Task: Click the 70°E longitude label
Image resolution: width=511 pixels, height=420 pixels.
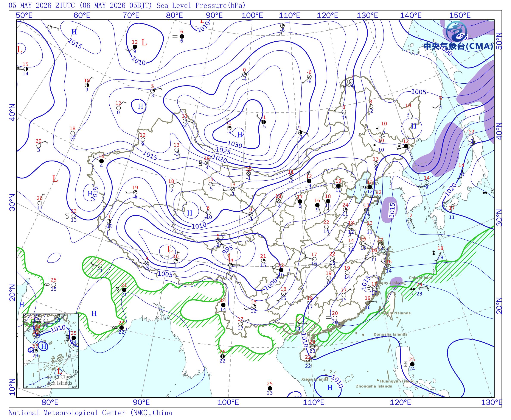Action: (x=131, y=16)
